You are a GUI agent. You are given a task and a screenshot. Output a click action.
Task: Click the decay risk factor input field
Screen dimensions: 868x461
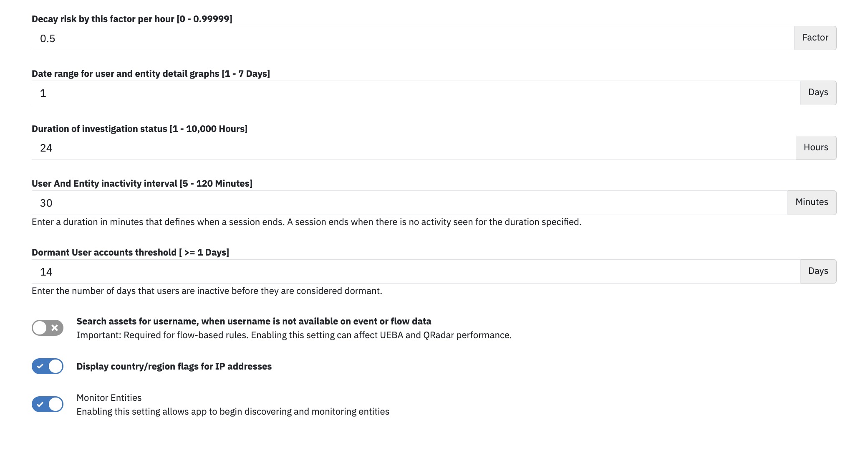click(413, 38)
